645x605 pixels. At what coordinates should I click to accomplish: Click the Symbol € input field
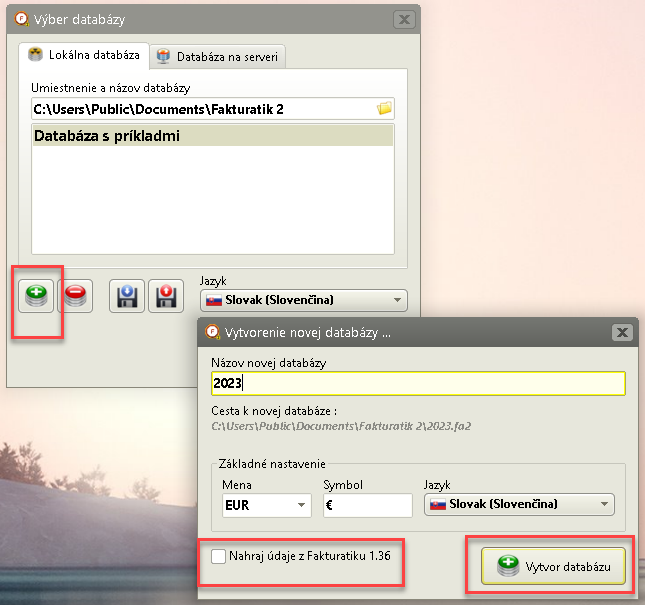368,505
